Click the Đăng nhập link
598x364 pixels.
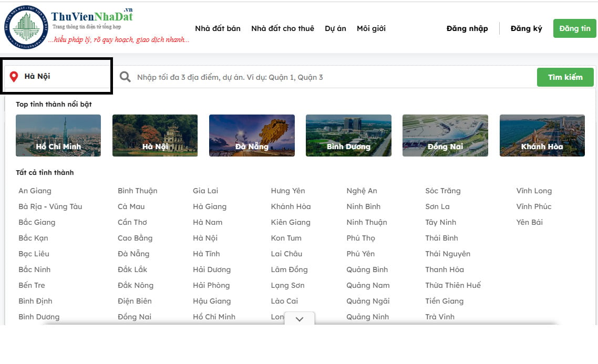point(467,28)
